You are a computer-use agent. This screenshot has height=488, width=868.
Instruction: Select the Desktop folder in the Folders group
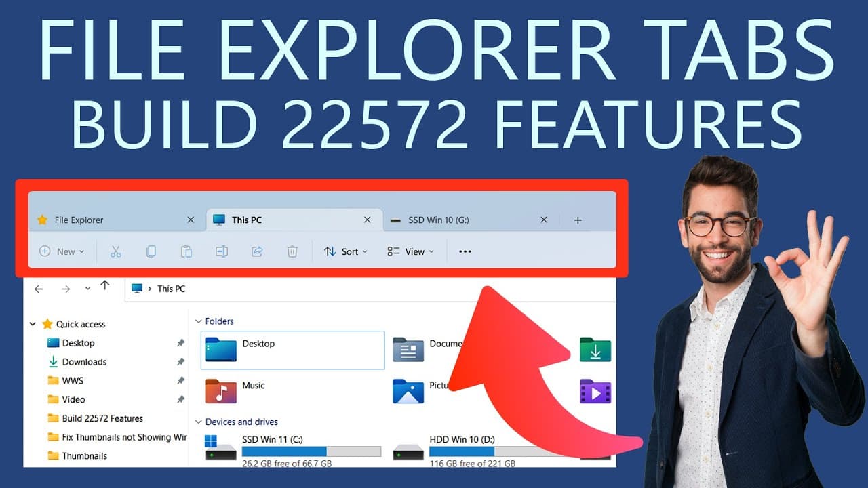click(x=293, y=350)
